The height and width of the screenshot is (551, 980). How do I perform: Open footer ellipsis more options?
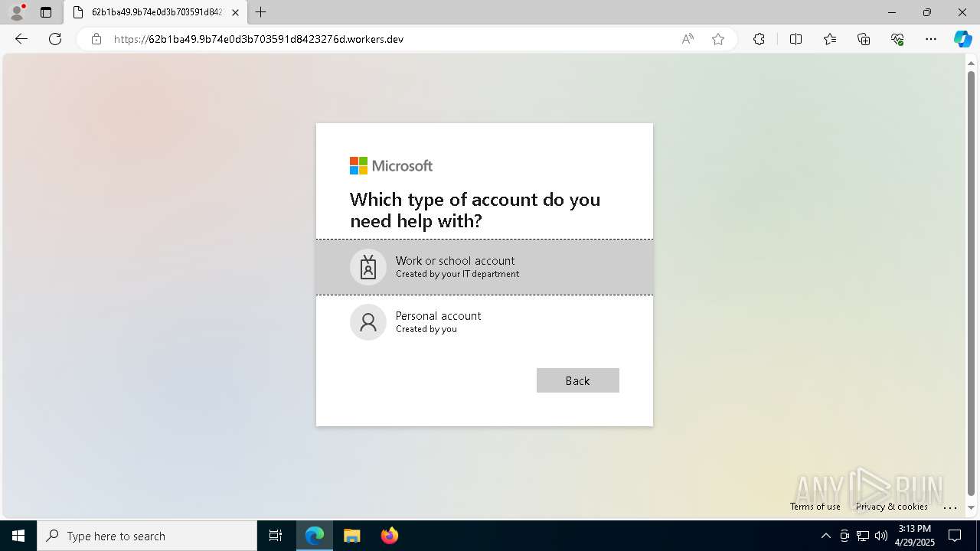950,507
